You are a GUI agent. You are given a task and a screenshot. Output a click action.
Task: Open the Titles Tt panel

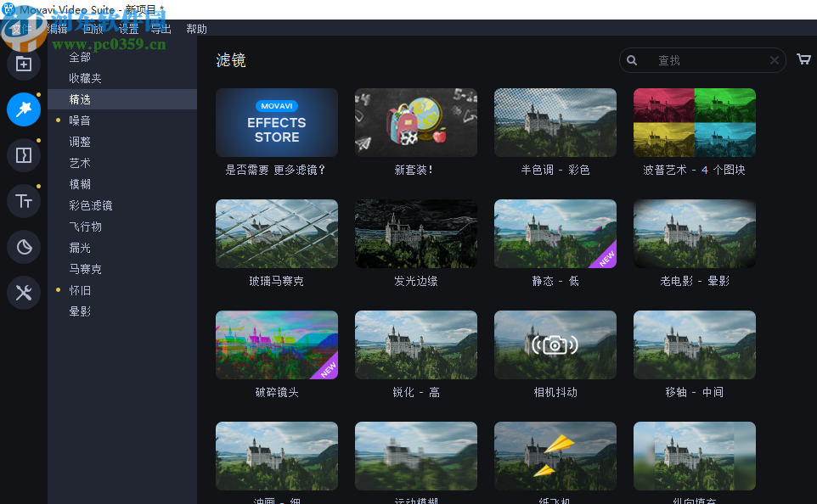23,200
